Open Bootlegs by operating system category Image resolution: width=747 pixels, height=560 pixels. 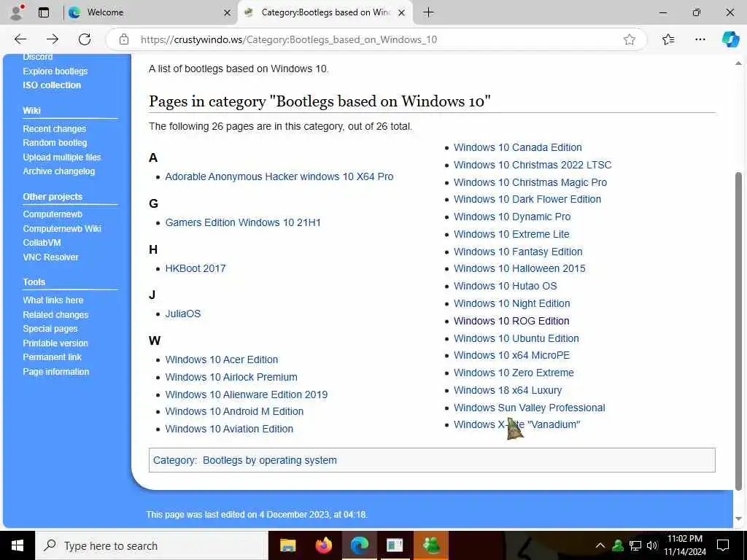270,461
